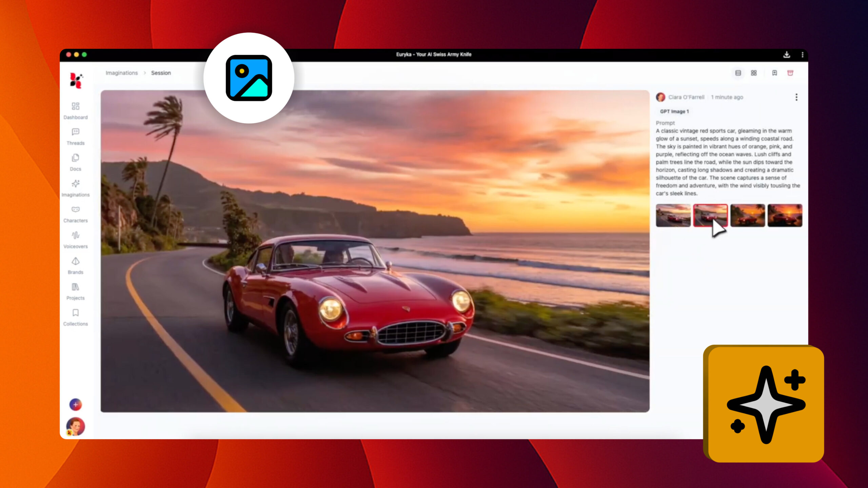Switch to grid view layout

[x=754, y=73]
